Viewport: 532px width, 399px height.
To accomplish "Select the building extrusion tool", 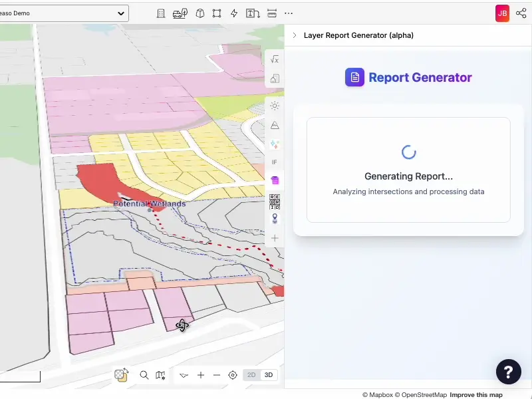I will (162, 13).
